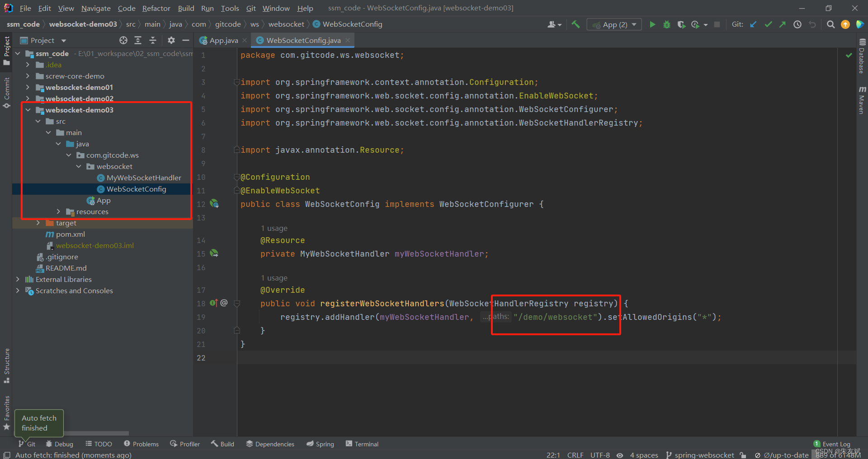The width and height of the screenshot is (868, 459).
Task: Run the App (2) configuration
Action: (652, 24)
